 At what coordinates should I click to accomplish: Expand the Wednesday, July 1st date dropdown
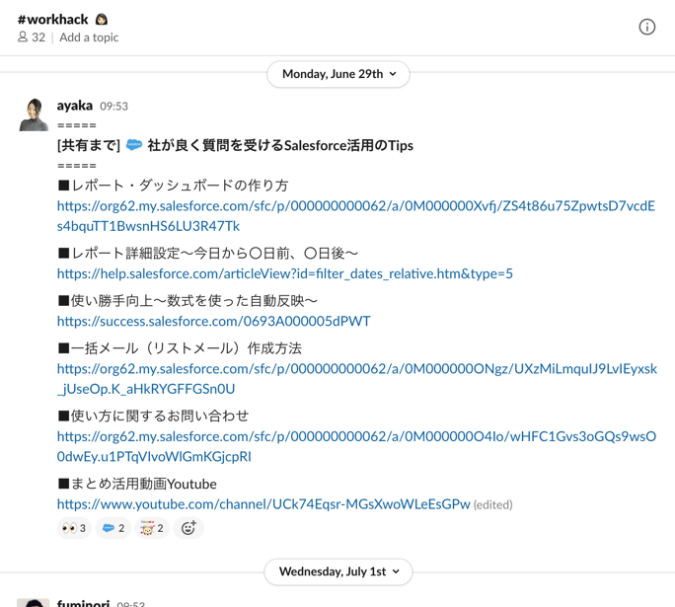pyautogui.click(x=338, y=572)
